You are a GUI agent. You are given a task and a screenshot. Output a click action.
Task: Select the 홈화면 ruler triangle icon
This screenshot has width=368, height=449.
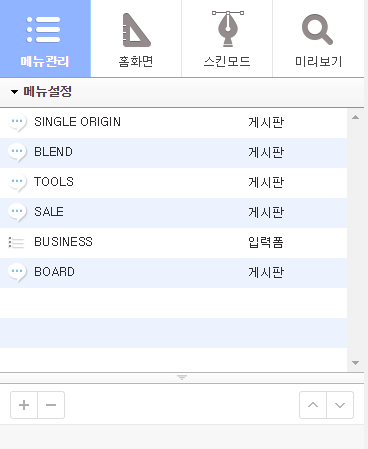136,30
